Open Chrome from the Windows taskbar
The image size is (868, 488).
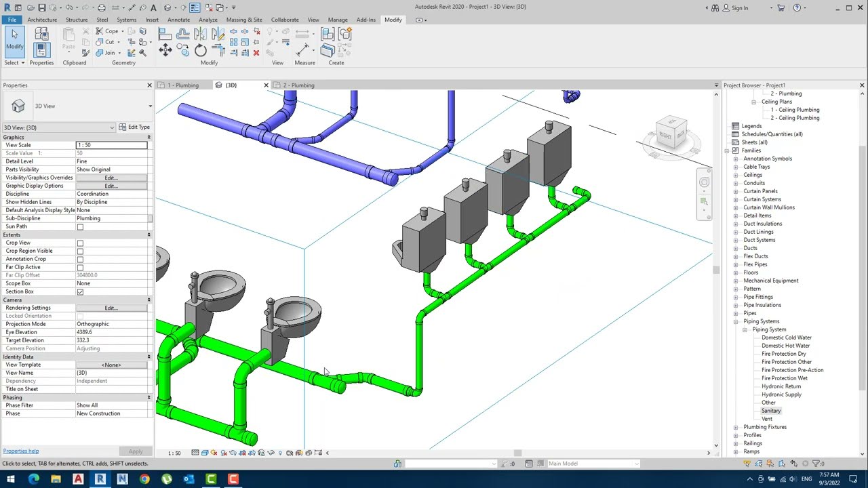click(144, 479)
